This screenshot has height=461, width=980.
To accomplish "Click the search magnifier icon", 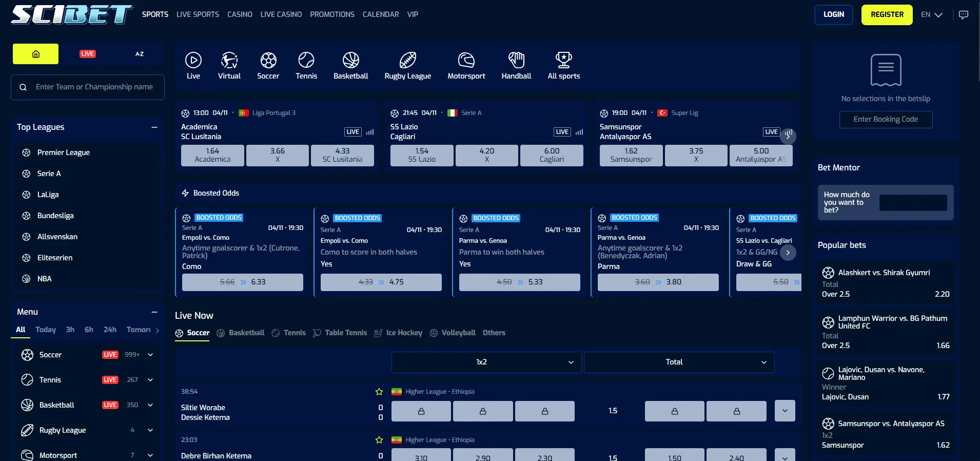I will pos(23,87).
